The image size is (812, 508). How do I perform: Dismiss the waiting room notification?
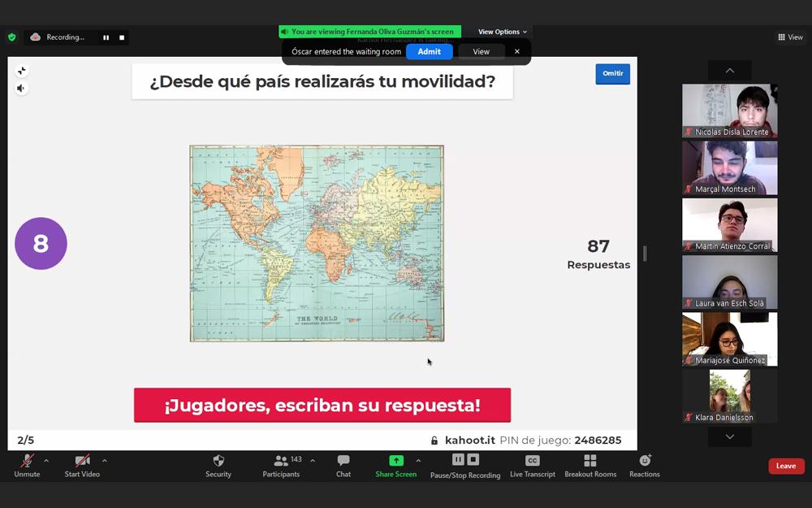516,51
